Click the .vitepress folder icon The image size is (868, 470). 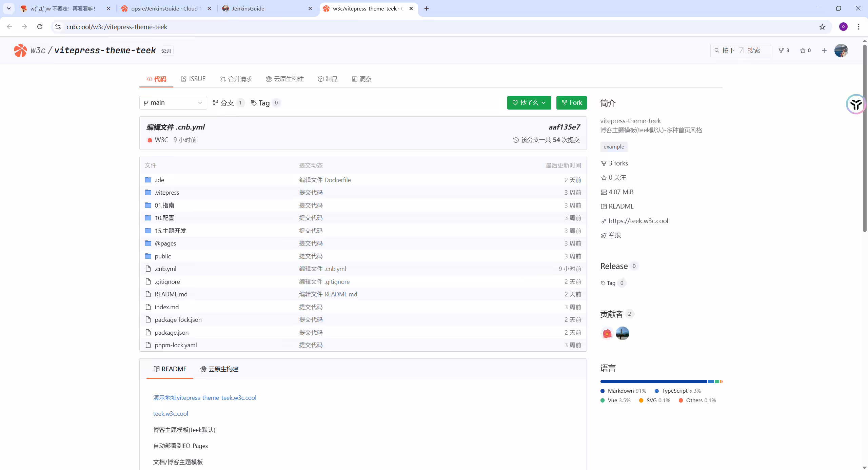pyautogui.click(x=148, y=192)
